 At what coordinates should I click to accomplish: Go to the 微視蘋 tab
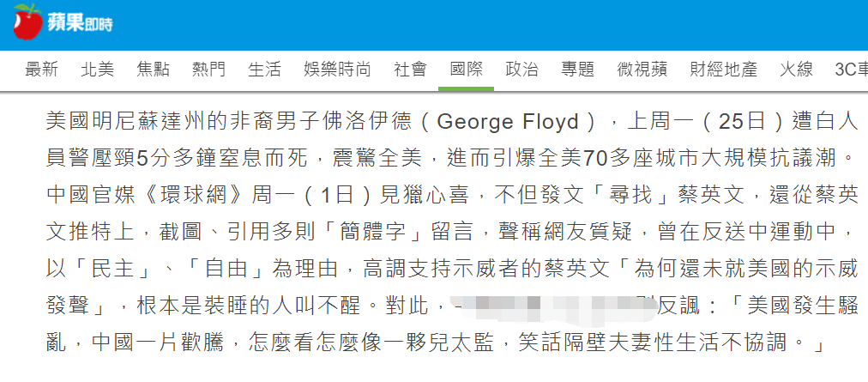click(x=642, y=70)
